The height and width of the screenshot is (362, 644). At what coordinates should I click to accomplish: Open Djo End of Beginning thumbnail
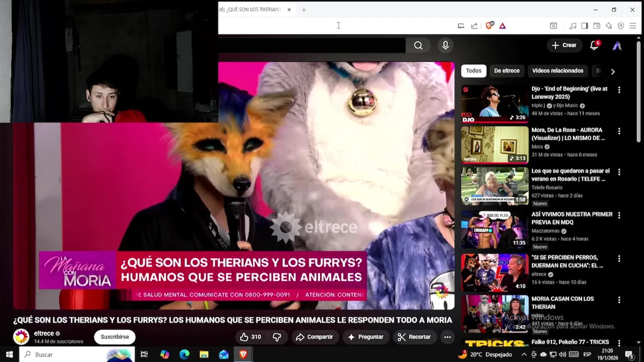point(495,104)
